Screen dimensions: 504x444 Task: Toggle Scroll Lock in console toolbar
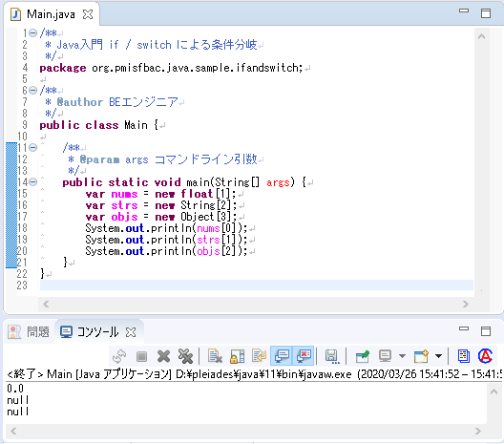(238, 356)
